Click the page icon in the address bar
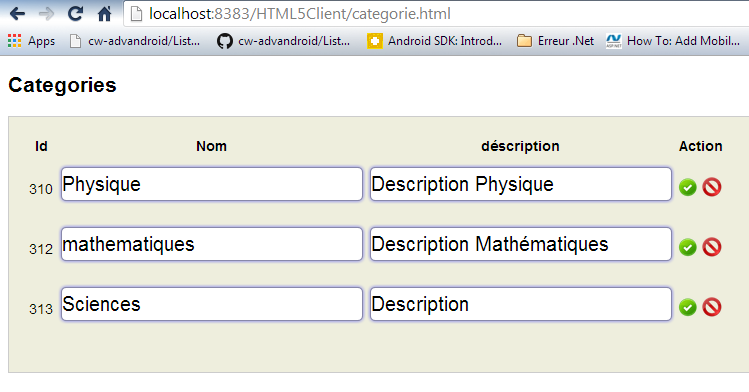 (136, 14)
